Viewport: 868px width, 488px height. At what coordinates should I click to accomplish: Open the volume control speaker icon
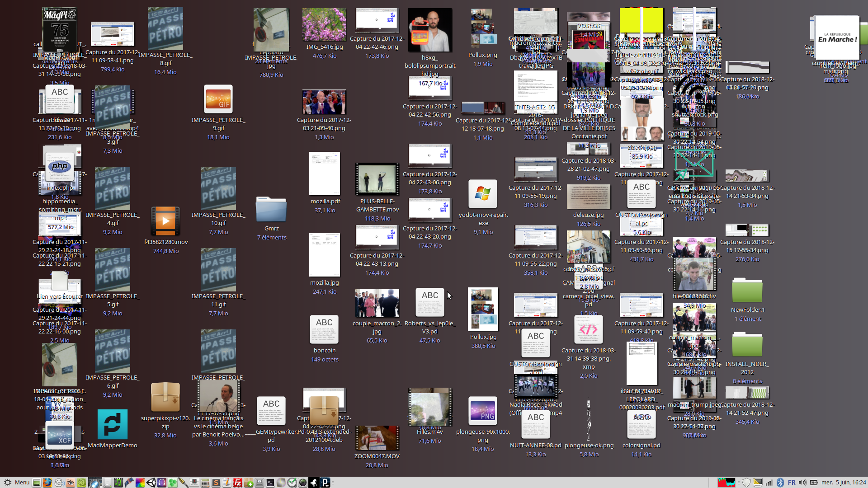802,483
